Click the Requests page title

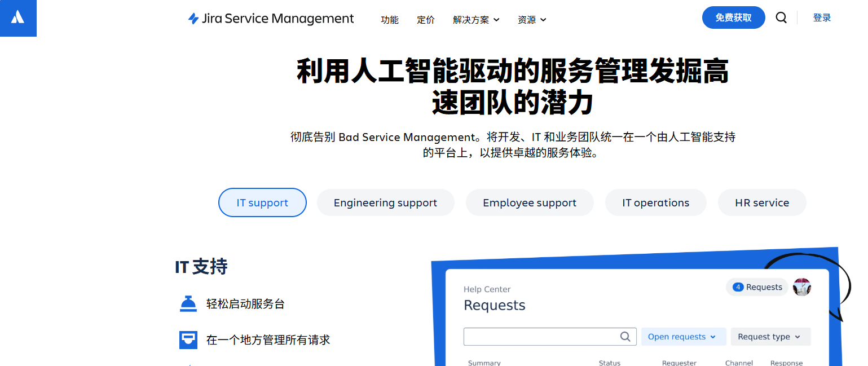coord(495,305)
